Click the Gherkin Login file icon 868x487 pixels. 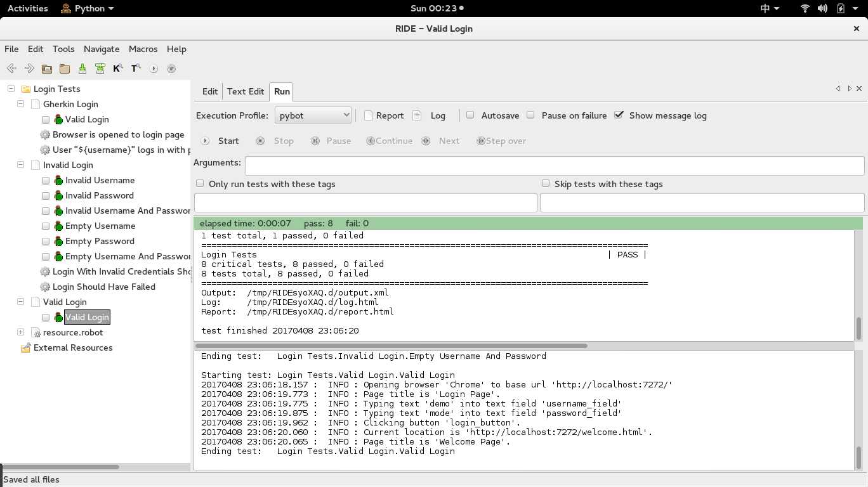[x=36, y=104]
